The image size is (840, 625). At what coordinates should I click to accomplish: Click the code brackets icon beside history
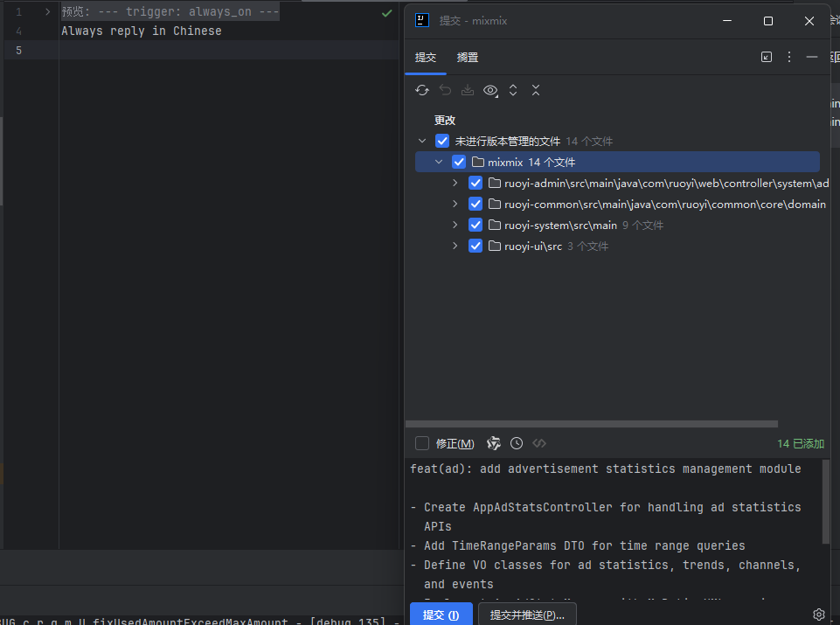[x=539, y=443]
